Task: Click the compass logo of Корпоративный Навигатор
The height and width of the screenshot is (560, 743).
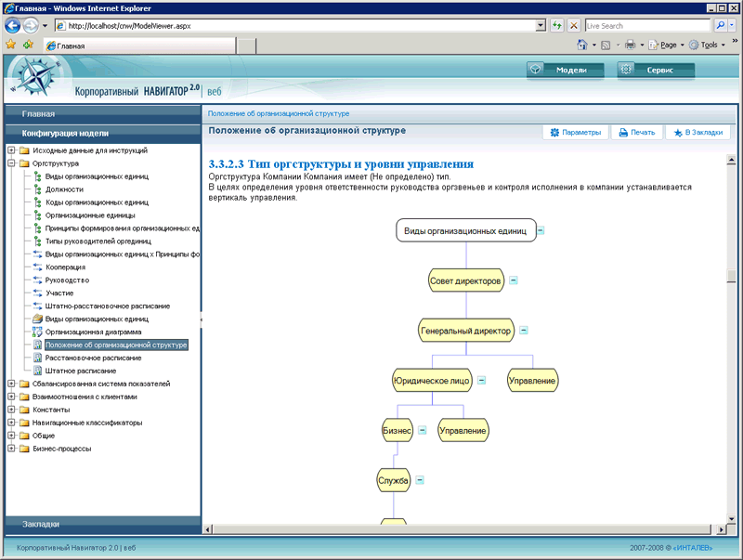Action: coord(34,76)
